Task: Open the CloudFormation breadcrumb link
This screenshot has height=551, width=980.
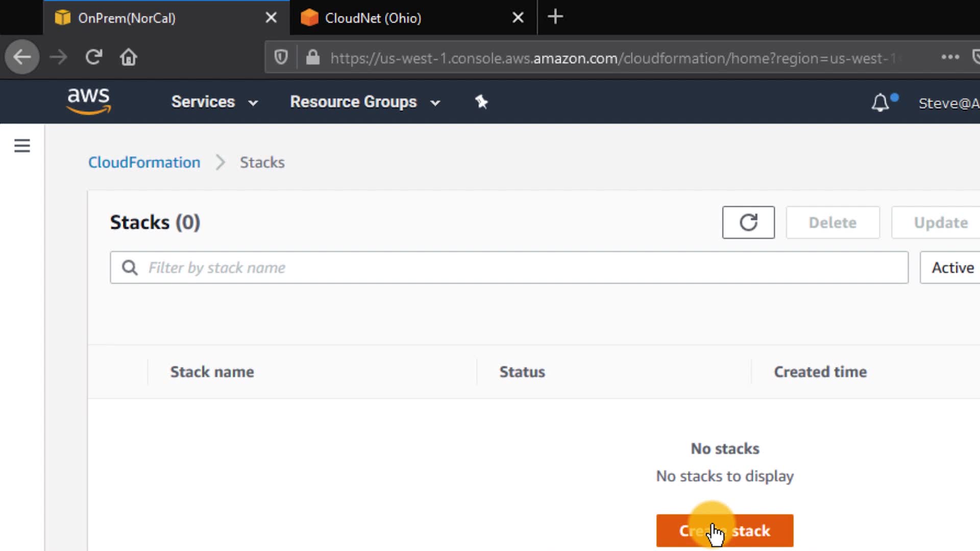Action: pyautogui.click(x=144, y=162)
